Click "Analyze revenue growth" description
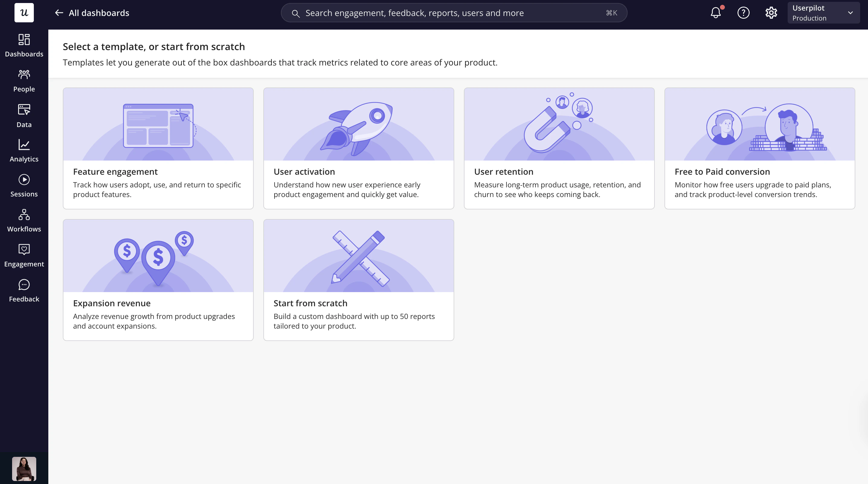Screen dimensions: 868x484 [154, 321]
